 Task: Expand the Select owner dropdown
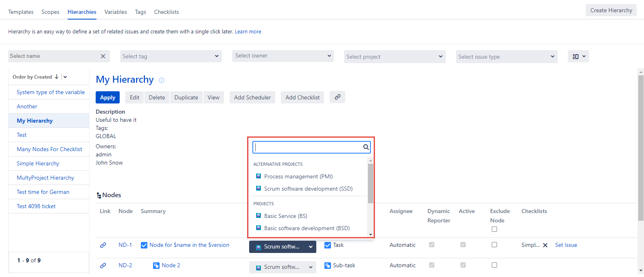tap(283, 56)
